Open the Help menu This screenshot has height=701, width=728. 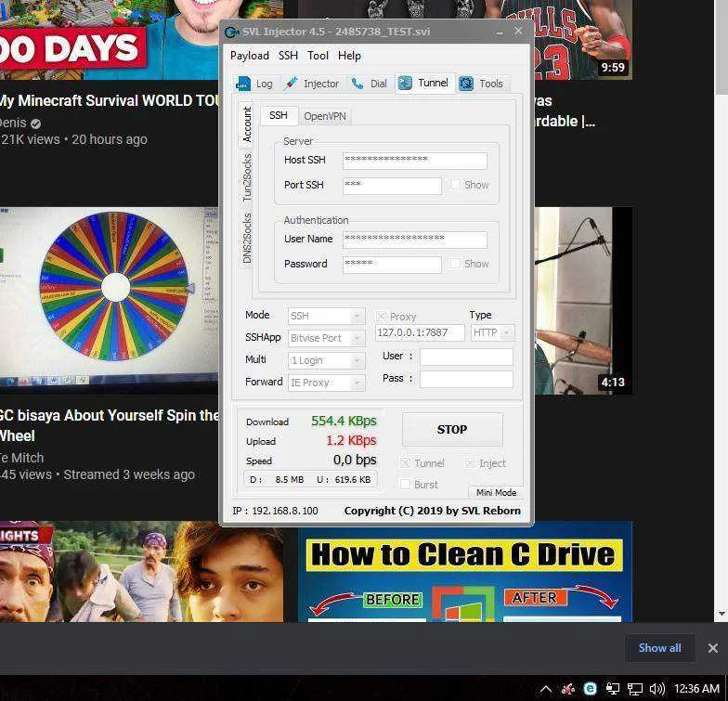click(x=349, y=56)
